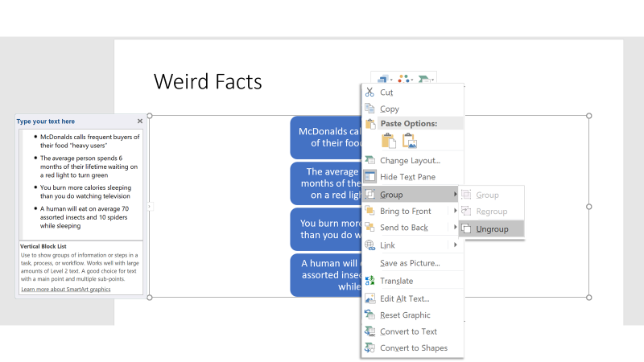Click 'A human will eat' bullet in text pane

point(85,217)
